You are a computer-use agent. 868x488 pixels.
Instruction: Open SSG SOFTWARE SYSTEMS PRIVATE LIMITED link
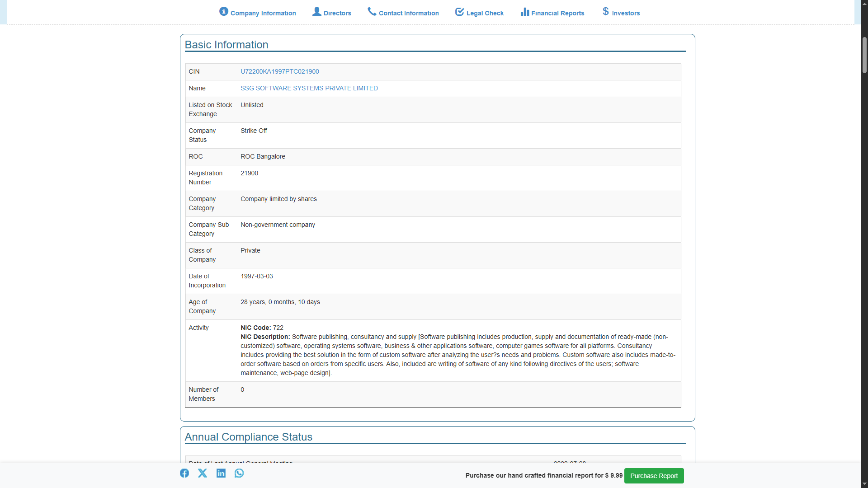pyautogui.click(x=309, y=88)
